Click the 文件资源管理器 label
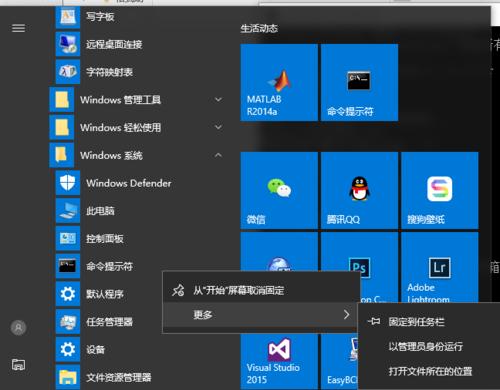The width and height of the screenshot is (500, 390). coord(119,377)
